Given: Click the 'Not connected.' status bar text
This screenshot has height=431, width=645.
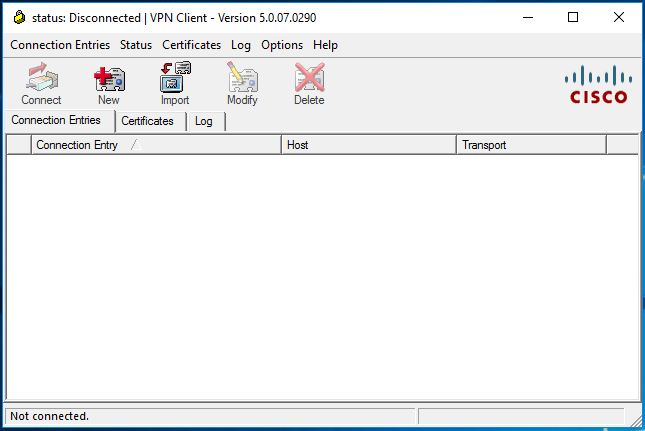Looking at the screenshot, I should point(49,416).
